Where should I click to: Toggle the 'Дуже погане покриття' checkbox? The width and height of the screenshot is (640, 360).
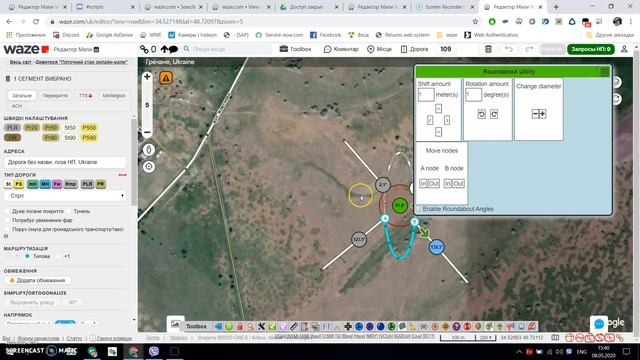point(7,211)
